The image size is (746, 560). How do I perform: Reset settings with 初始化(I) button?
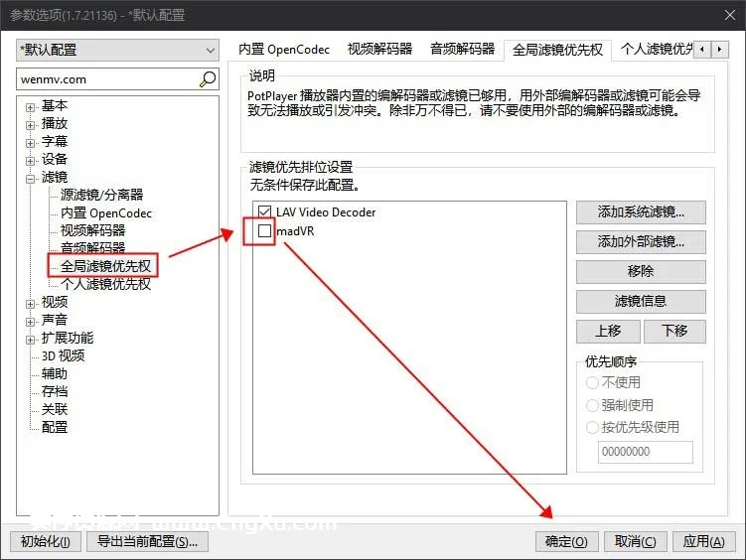(x=46, y=541)
